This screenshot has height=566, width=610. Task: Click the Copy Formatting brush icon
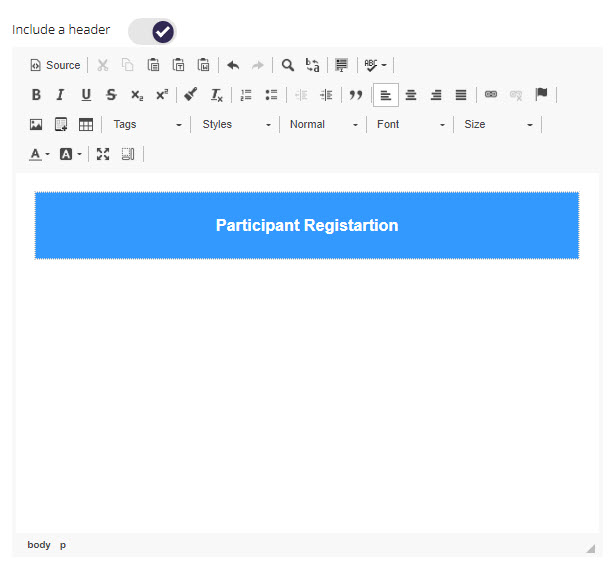tap(191, 95)
